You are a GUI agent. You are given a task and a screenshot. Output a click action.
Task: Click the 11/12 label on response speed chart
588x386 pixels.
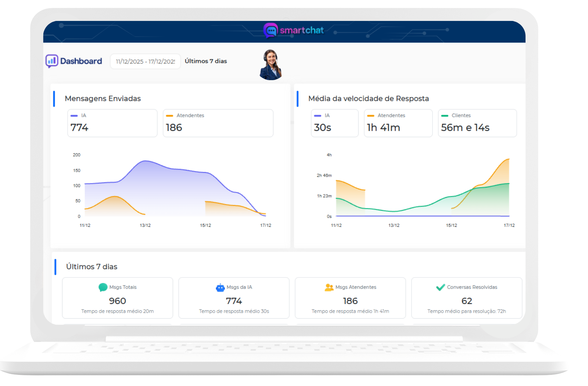tap(336, 225)
